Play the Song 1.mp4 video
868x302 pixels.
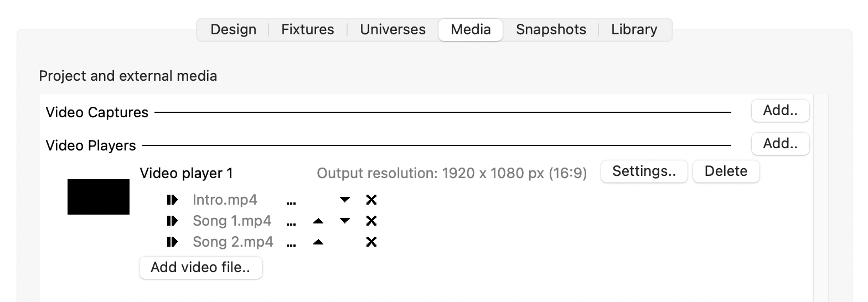(172, 221)
